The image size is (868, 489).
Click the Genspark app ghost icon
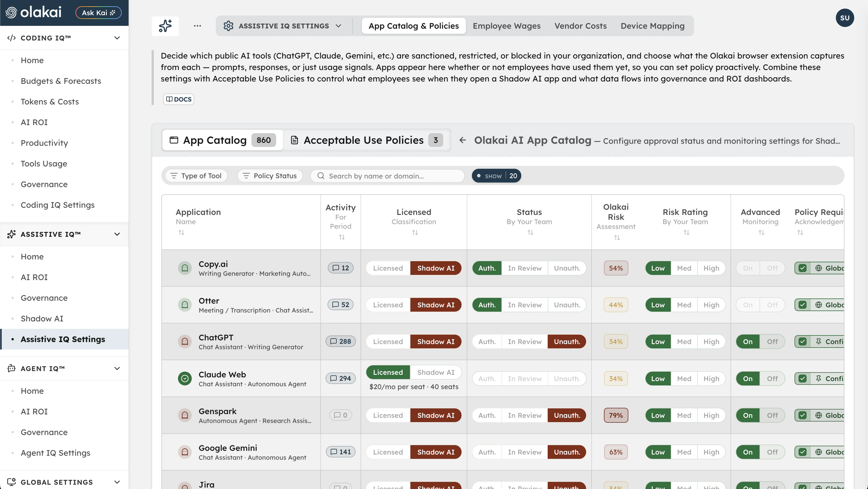coord(185,415)
